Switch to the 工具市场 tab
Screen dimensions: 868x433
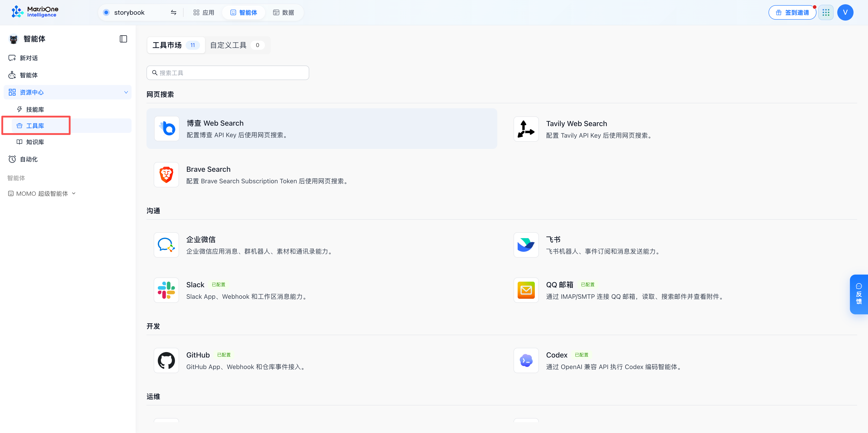pyautogui.click(x=176, y=45)
